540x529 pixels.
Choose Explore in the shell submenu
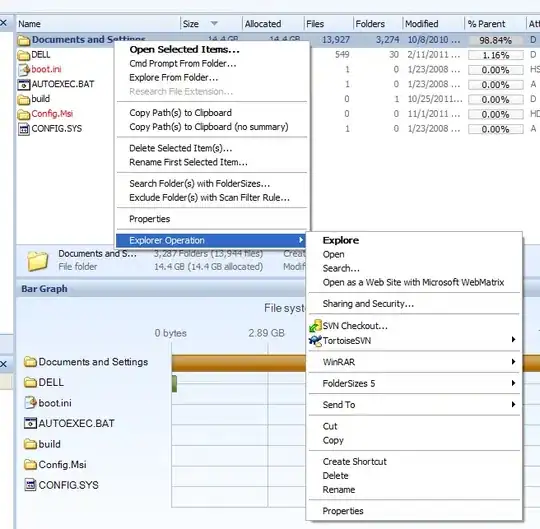414,240
